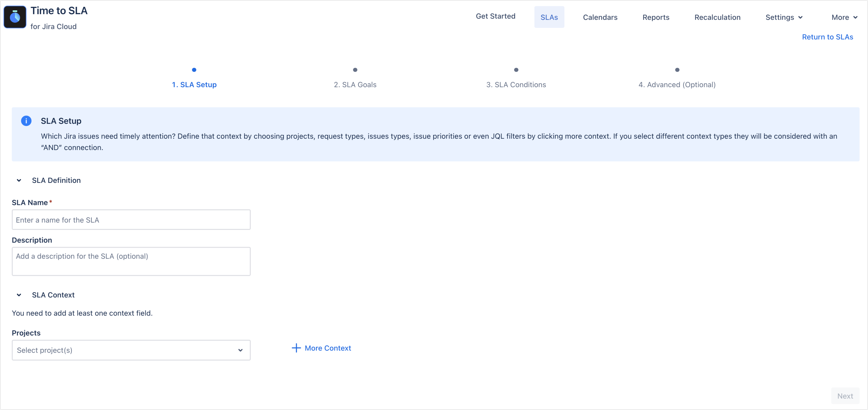The width and height of the screenshot is (868, 410).
Task: Go to the Get Started page
Action: tap(495, 16)
